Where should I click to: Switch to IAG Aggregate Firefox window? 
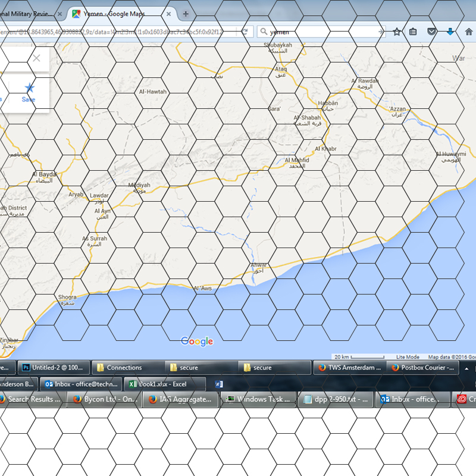tap(181, 399)
